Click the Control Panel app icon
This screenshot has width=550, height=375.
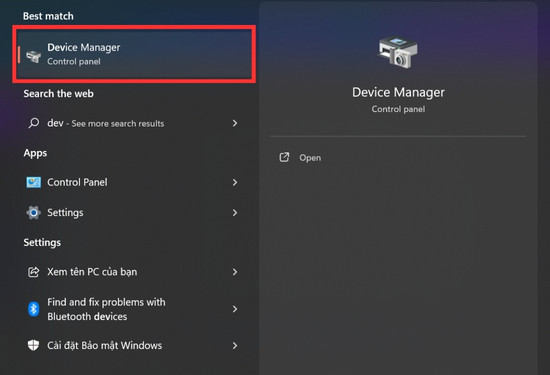click(x=34, y=182)
